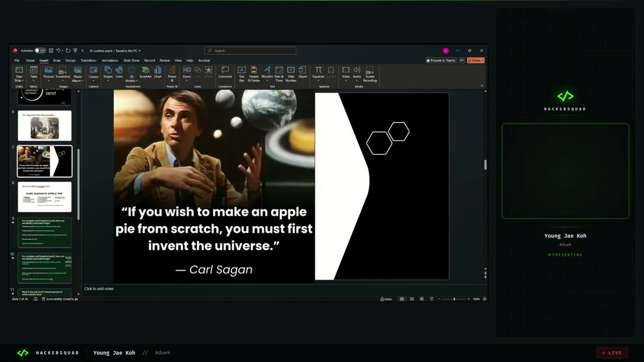Open the Share dropdown
The height and width of the screenshot is (362, 644).
(x=475, y=60)
